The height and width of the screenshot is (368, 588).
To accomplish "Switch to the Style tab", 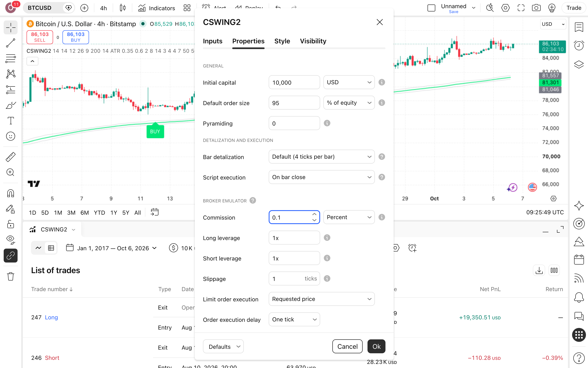I will (282, 41).
